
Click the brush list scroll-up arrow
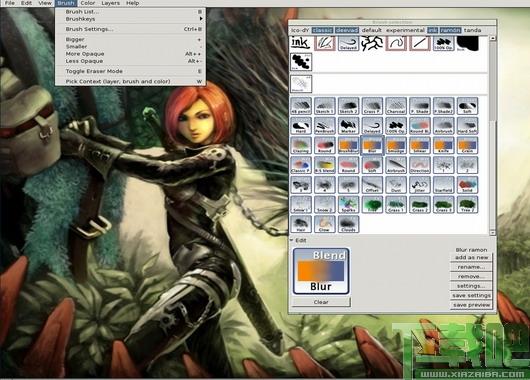tap(492, 38)
